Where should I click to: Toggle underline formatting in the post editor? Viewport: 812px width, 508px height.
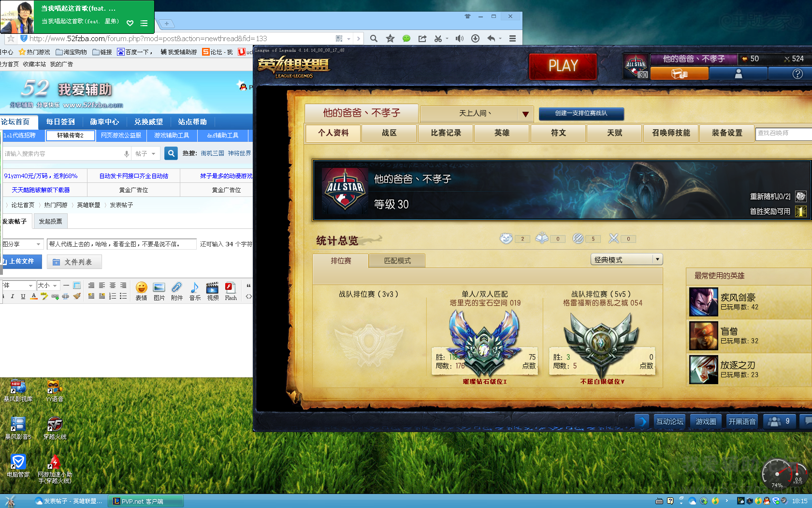[x=23, y=296]
